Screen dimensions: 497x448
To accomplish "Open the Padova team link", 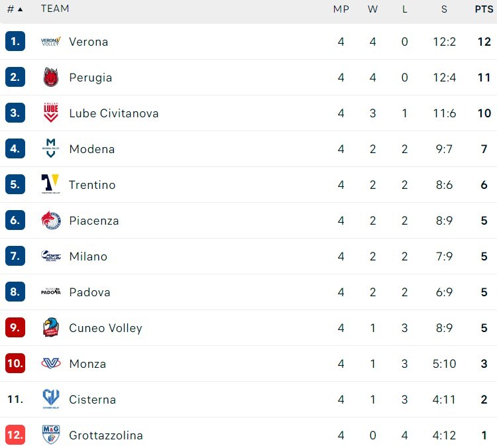I will 89,292.
